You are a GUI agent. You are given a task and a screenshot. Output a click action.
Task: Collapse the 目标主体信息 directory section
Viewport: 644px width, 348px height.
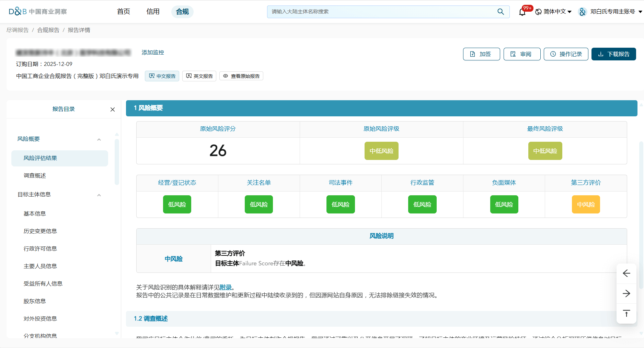coord(99,195)
